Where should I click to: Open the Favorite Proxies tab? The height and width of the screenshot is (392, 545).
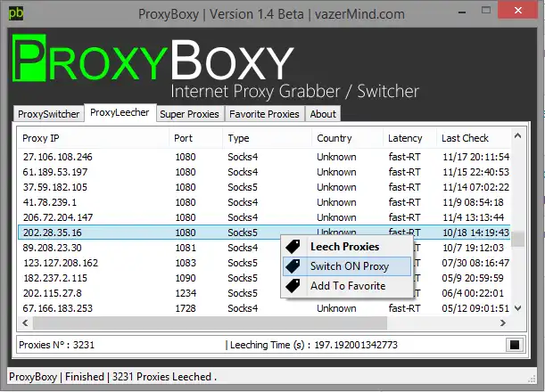tap(265, 114)
